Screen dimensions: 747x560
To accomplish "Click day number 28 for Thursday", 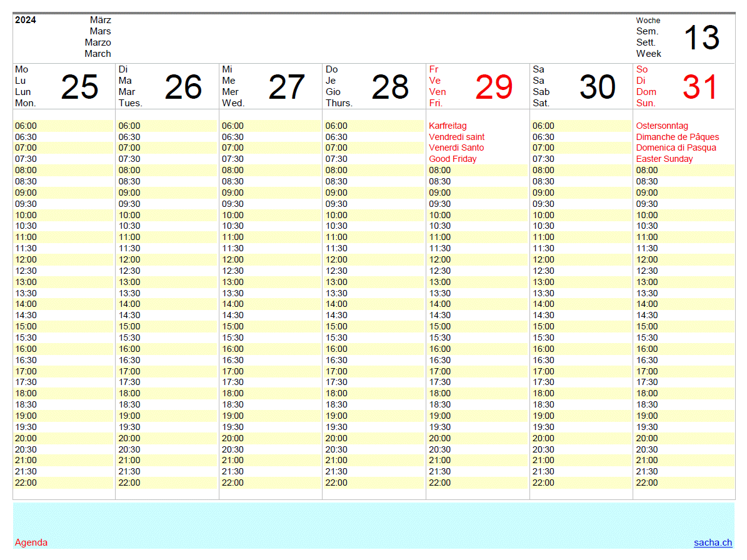I will click(389, 87).
